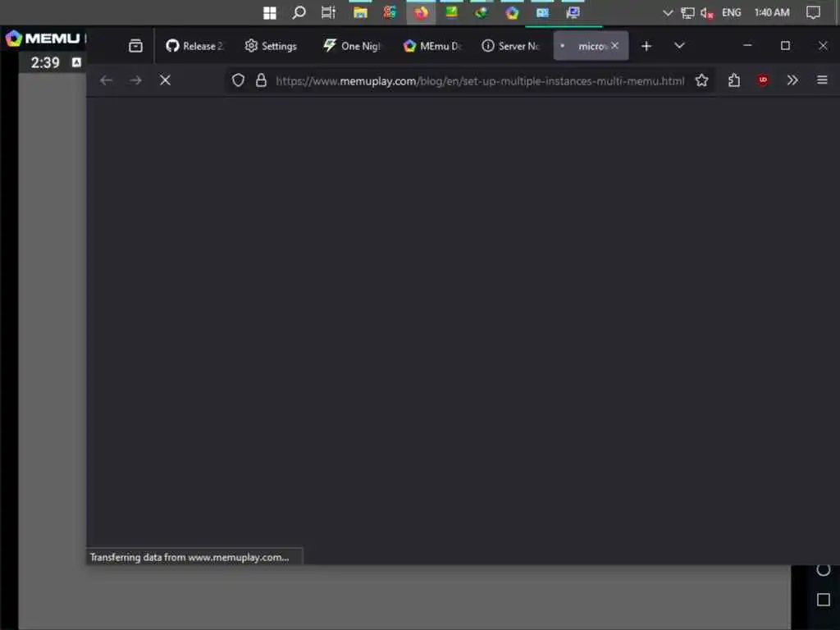The width and height of the screenshot is (840, 630).
Task: Switch to the MEmu D tab
Action: (432, 46)
